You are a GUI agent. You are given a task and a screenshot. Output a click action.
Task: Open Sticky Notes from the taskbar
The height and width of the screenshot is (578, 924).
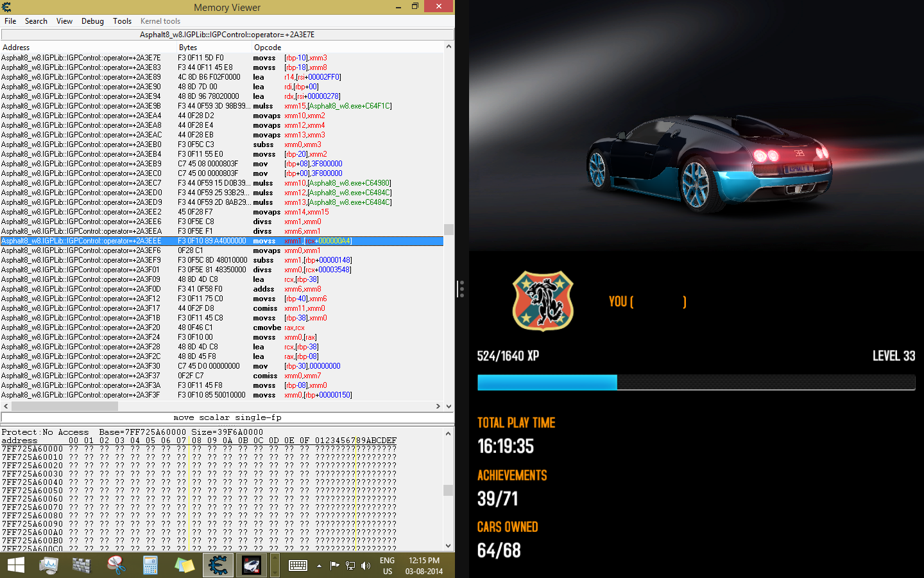pyautogui.click(x=184, y=565)
